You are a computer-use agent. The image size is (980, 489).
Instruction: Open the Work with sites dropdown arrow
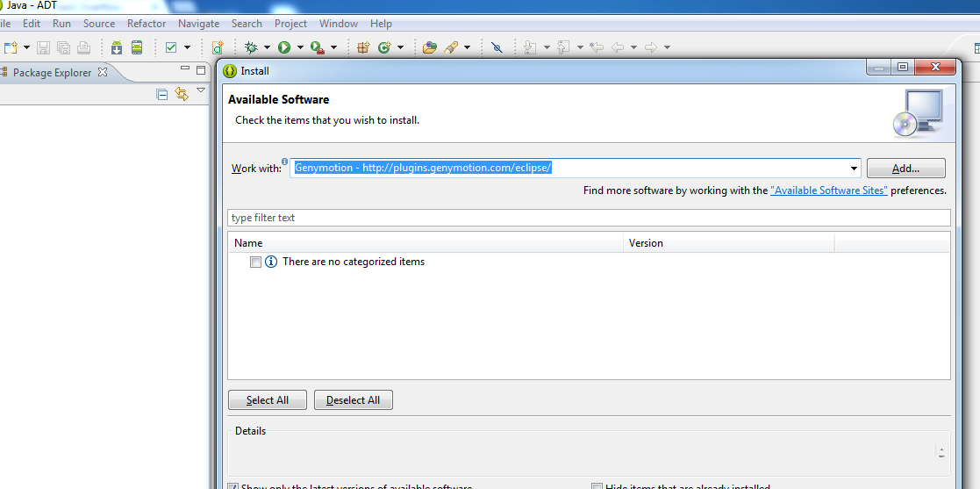click(x=854, y=169)
